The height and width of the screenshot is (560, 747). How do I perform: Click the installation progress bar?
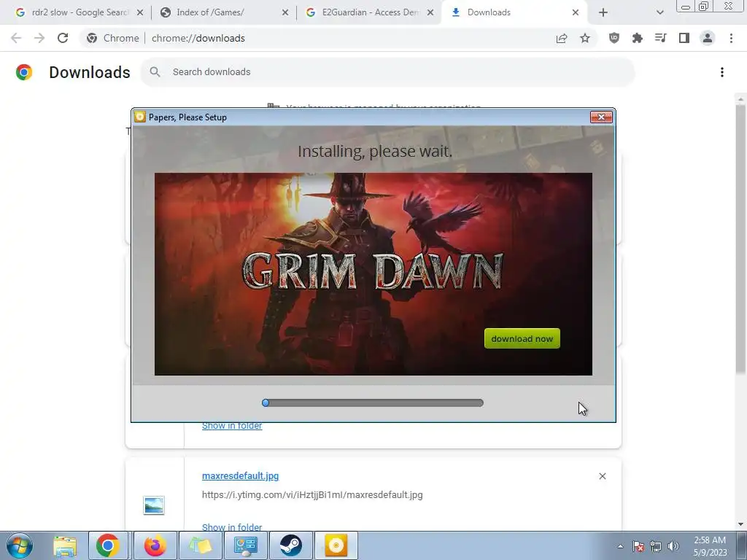pos(373,402)
